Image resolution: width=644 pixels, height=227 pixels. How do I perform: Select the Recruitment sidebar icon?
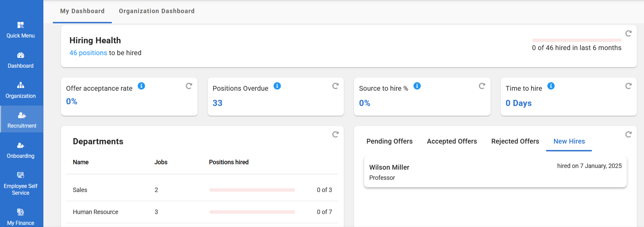point(22,120)
